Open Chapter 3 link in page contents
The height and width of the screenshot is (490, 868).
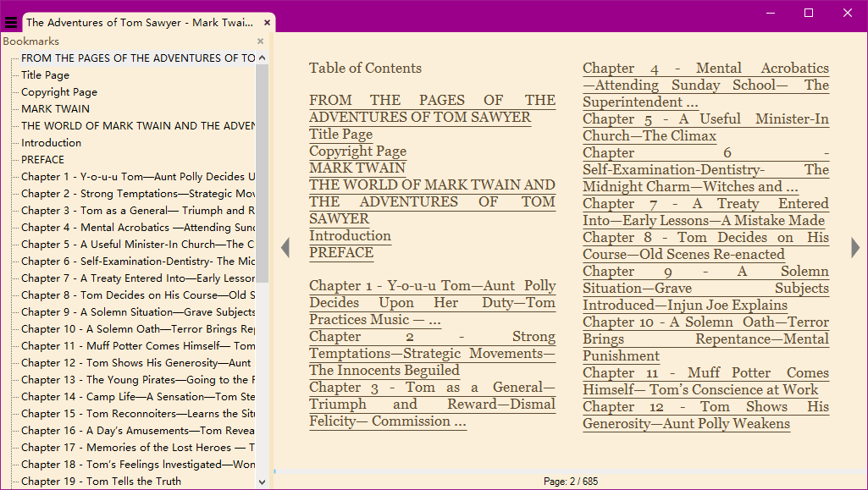pos(433,405)
